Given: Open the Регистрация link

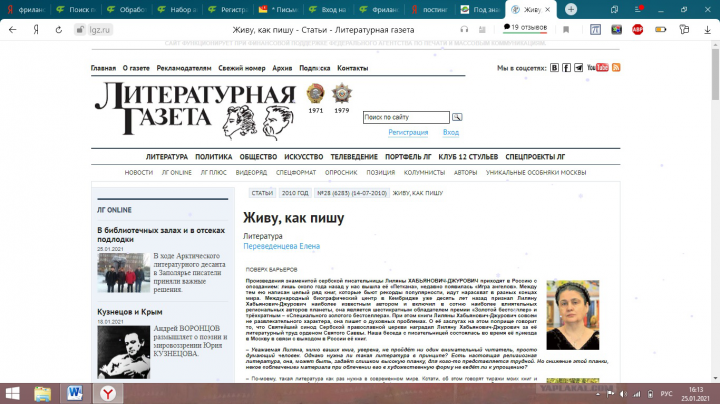Looking at the screenshot, I should tap(408, 132).
